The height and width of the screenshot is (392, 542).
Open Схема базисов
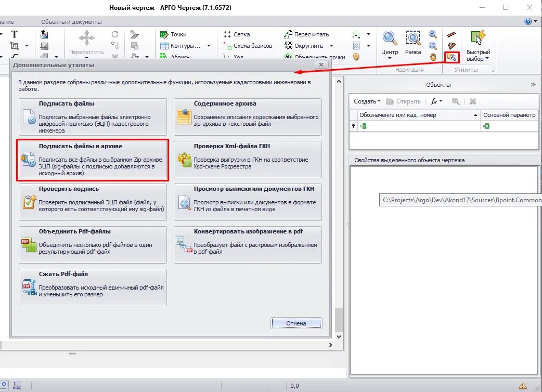pyautogui.click(x=248, y=46)
